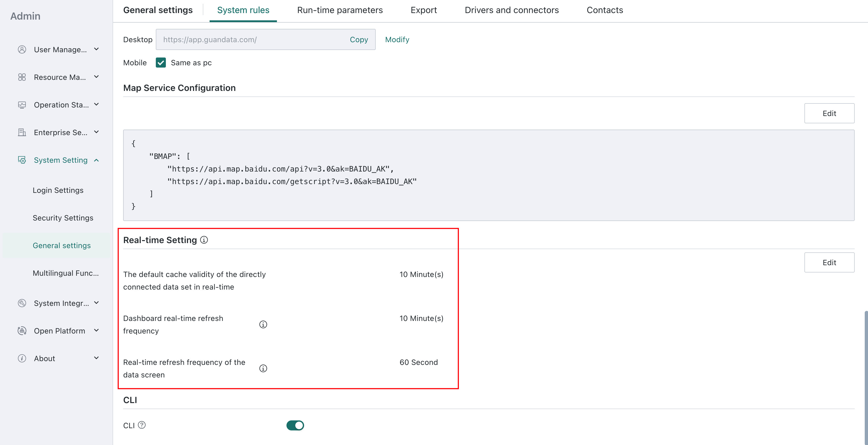Expand the About menu chevron
This screenshot has height=445, width=868.
point(96,358)
